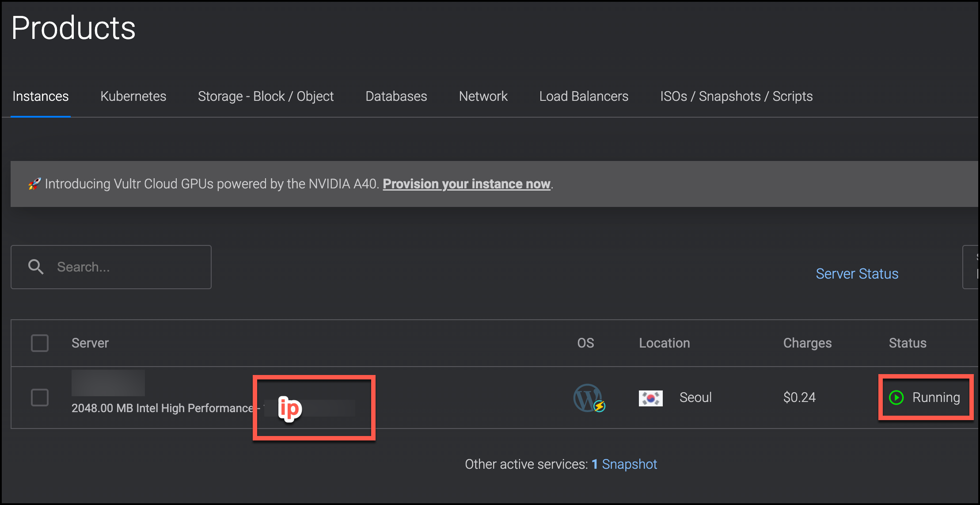Click the WordPress OS icon
The width and height of the screenshot is (980, 505).
[x=588, y=398]
